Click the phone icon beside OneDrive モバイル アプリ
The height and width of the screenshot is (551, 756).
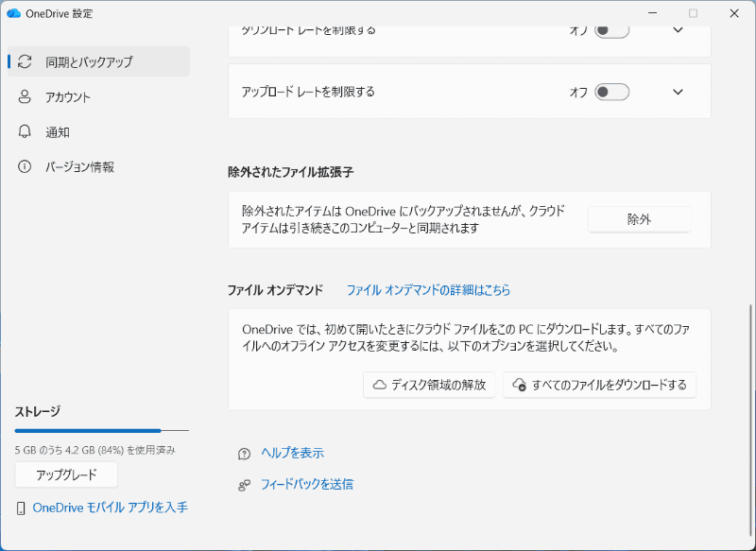coord(21,508)
